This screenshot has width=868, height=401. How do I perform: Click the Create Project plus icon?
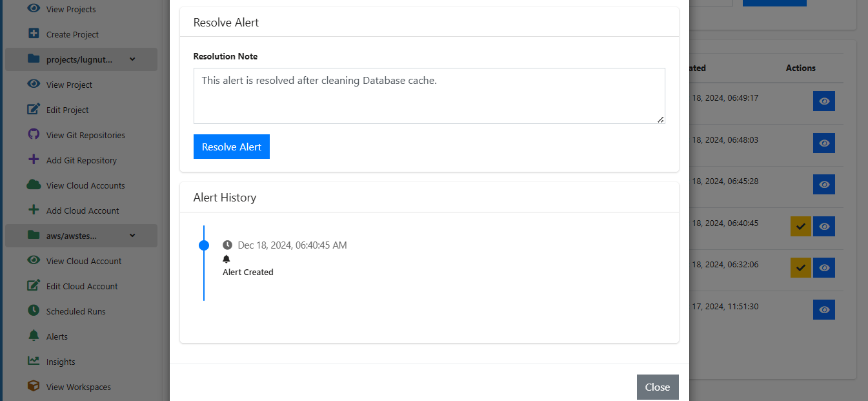coord(34,34)
